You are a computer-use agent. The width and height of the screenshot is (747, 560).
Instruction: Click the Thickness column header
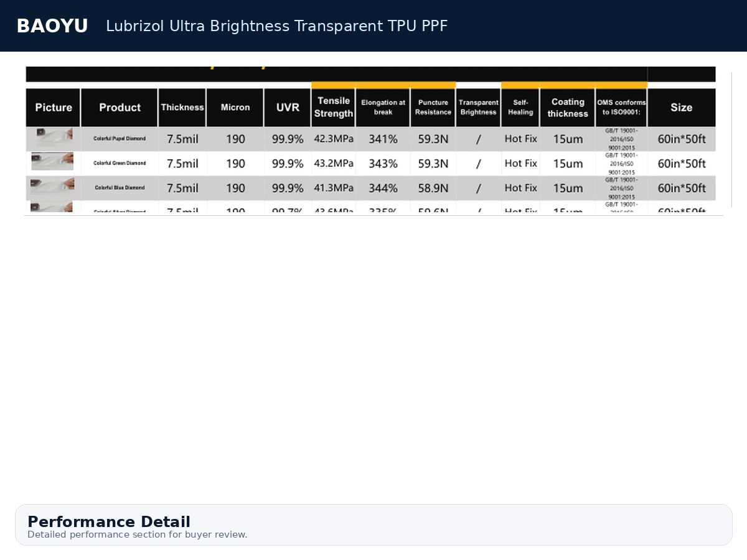182,108
